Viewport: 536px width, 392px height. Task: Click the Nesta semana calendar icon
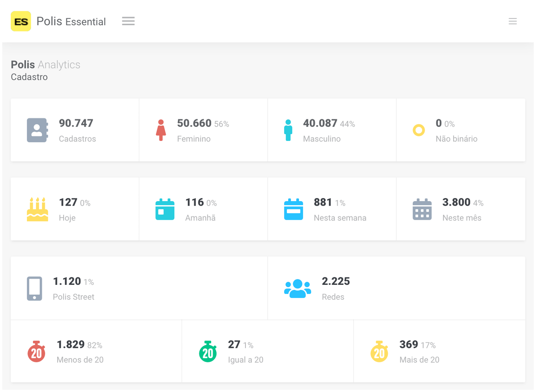(x=294, y=209)
